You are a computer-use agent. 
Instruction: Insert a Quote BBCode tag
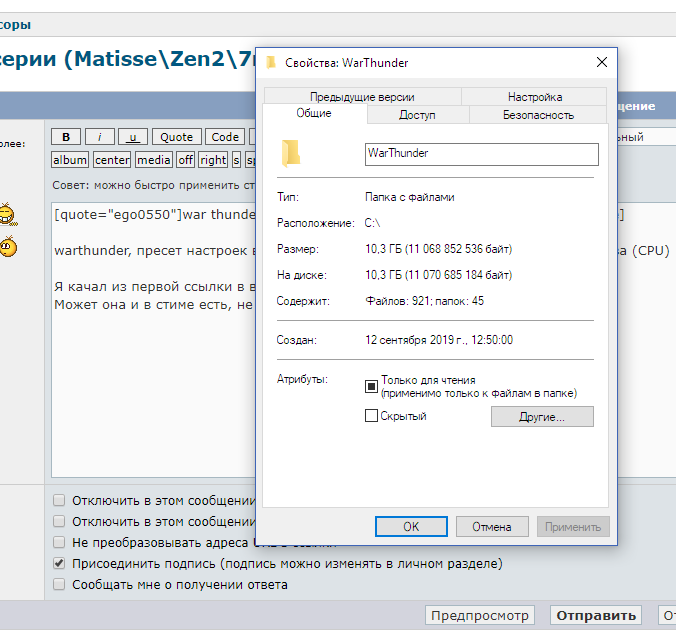(176, 137)
